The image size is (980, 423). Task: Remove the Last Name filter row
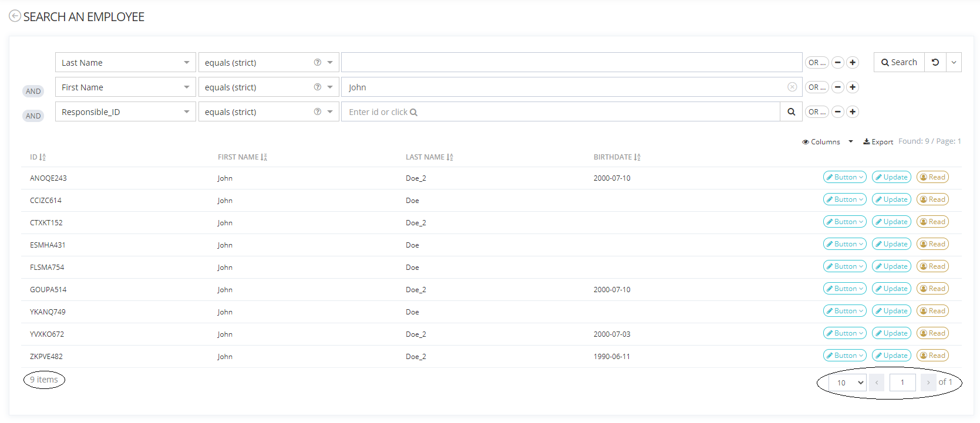click(838, 63)
